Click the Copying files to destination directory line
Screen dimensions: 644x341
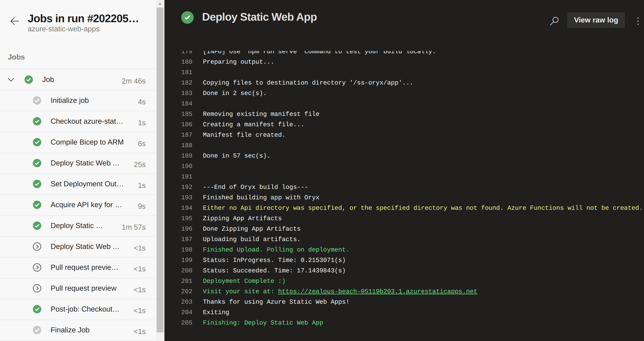(308, 83)
